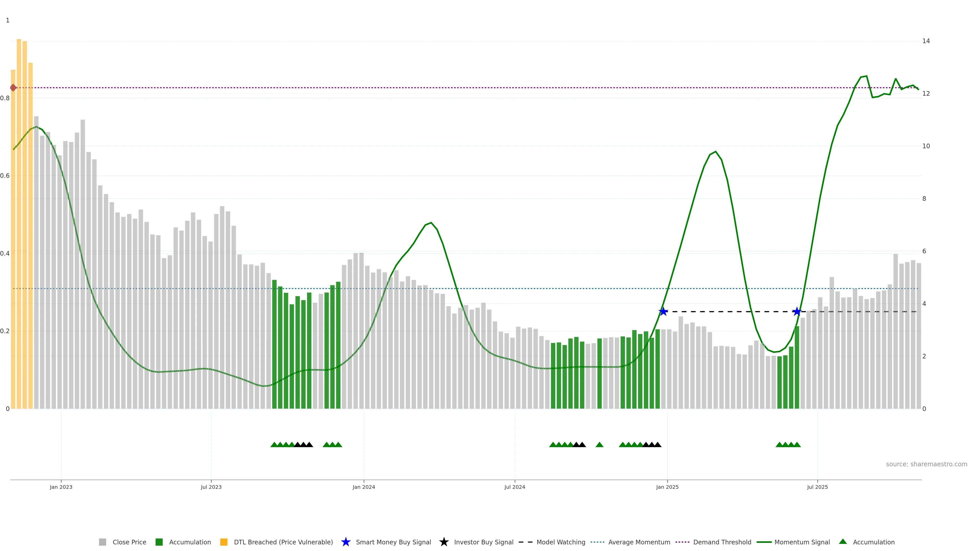The height and width of the screenshot is (551, 980).
Task: Click the DTL Breached (Price Vulnerable) label
Action: tap(283, 542)
